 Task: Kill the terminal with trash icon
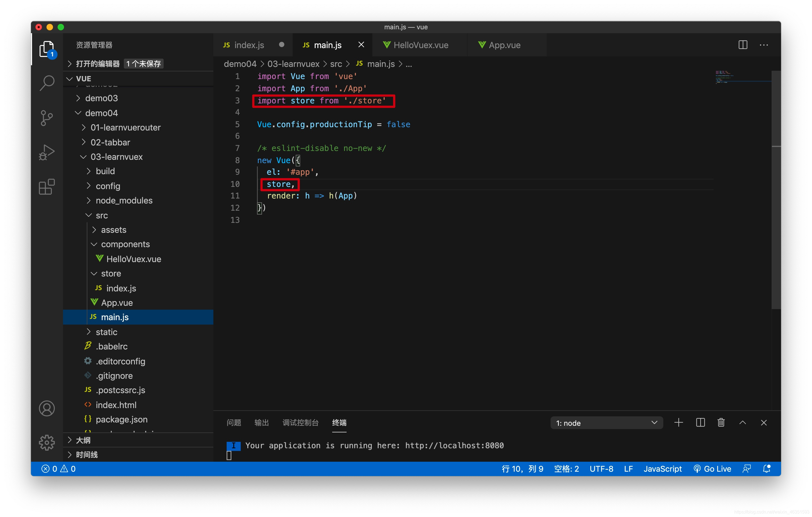click(721, 422)
